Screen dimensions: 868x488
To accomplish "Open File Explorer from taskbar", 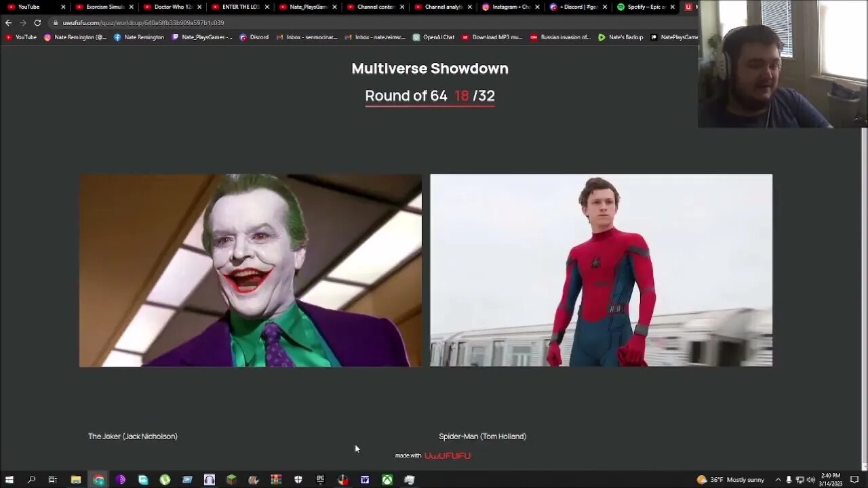I will point(76,480).
